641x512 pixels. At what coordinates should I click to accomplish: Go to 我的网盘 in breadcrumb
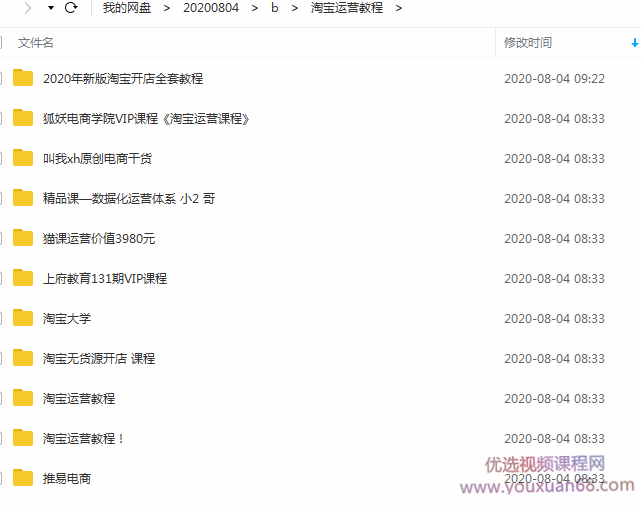tap(127, 8)
